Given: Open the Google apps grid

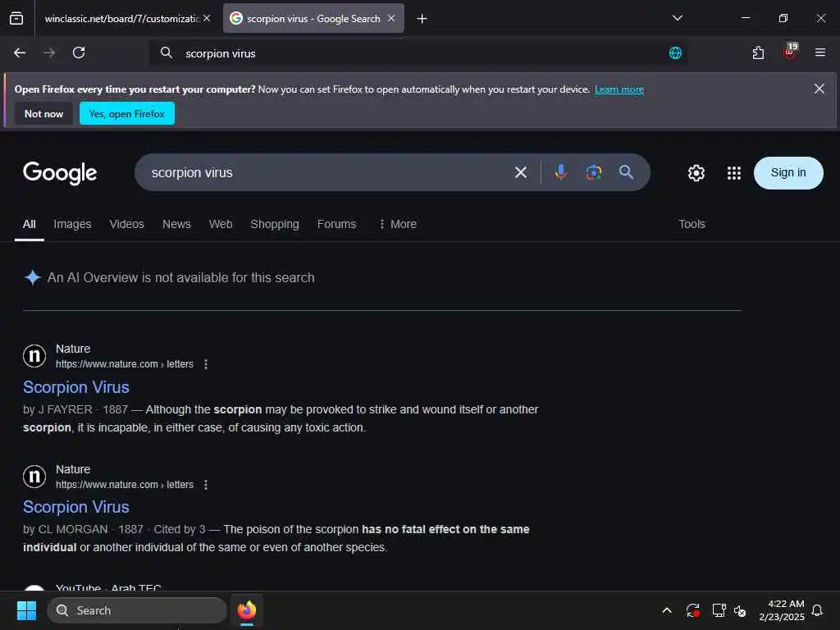Looking at the screenshot, I should click(734, 173).
